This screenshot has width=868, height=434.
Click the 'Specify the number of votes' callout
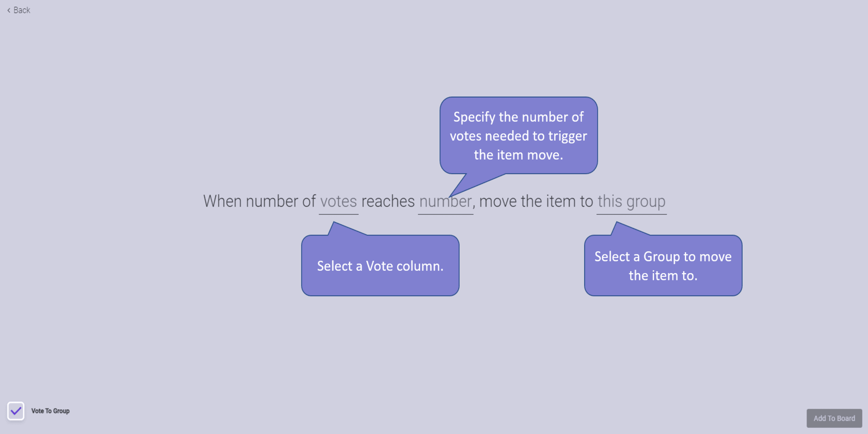tap(519, 135)
